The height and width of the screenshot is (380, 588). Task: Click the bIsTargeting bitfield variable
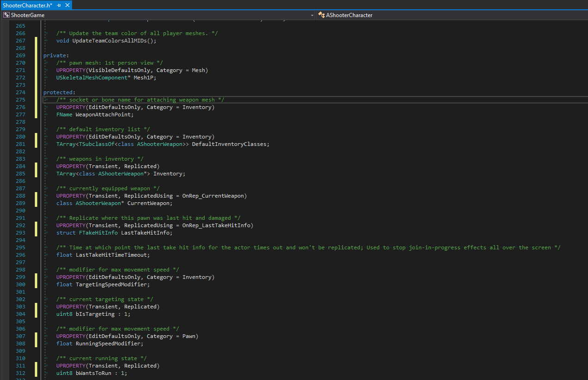95,314
